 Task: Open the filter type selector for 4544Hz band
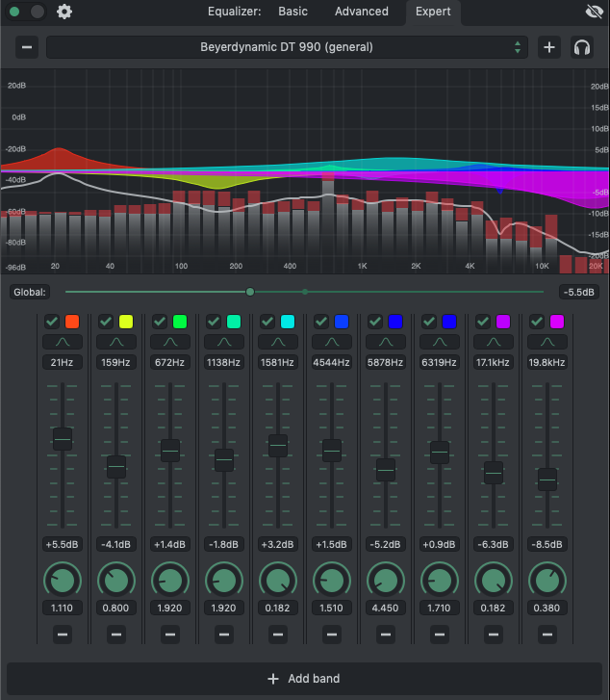click(x=332, y=342)
